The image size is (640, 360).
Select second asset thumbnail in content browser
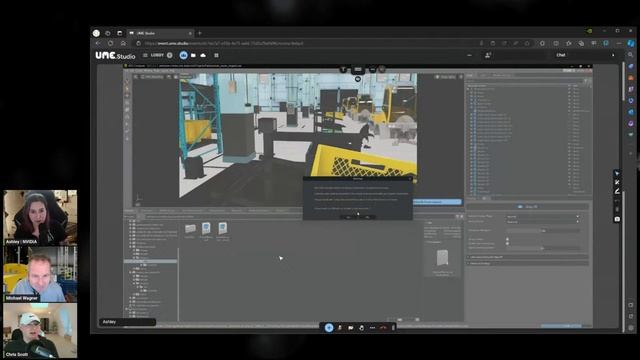(x=206, y=231)
